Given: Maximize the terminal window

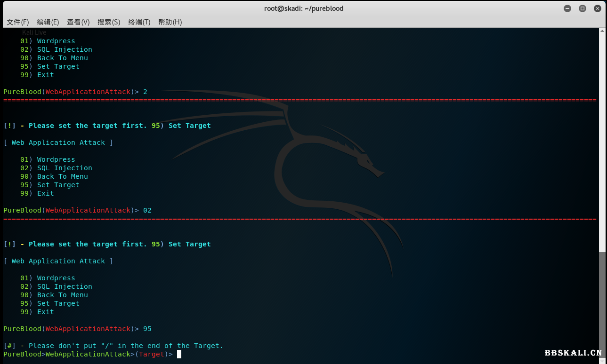Looking at the screenshot, I should pyautogui.click(x=583, y=8).
